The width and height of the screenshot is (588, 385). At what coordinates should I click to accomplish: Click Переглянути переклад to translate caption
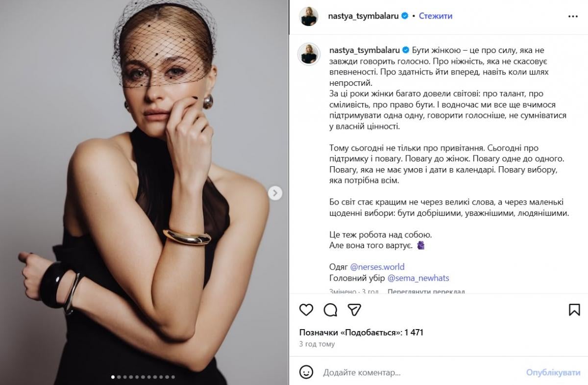tap(426, 291)
